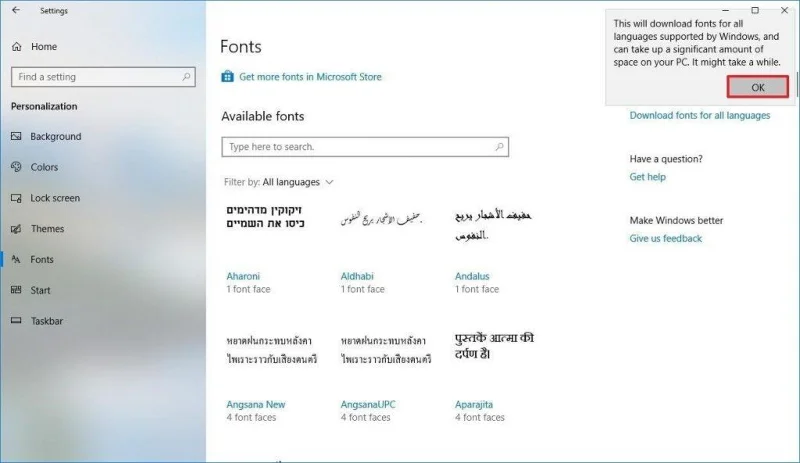Click the Get help link
The height and width of the screenshot is (463, 800).
tap(647, 177)
